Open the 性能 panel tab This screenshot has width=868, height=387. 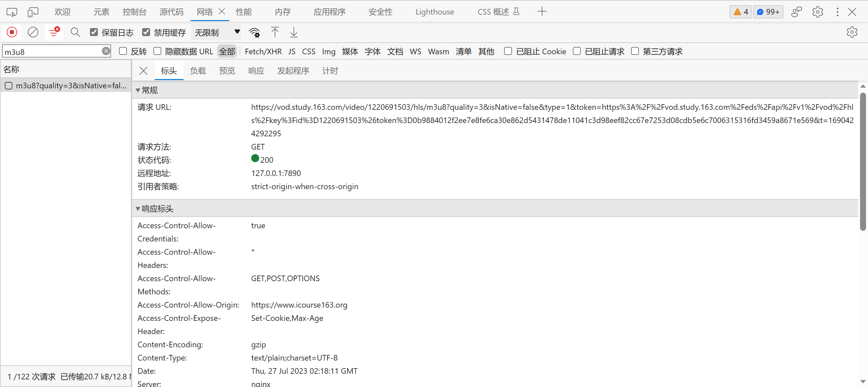coord(244,12)
